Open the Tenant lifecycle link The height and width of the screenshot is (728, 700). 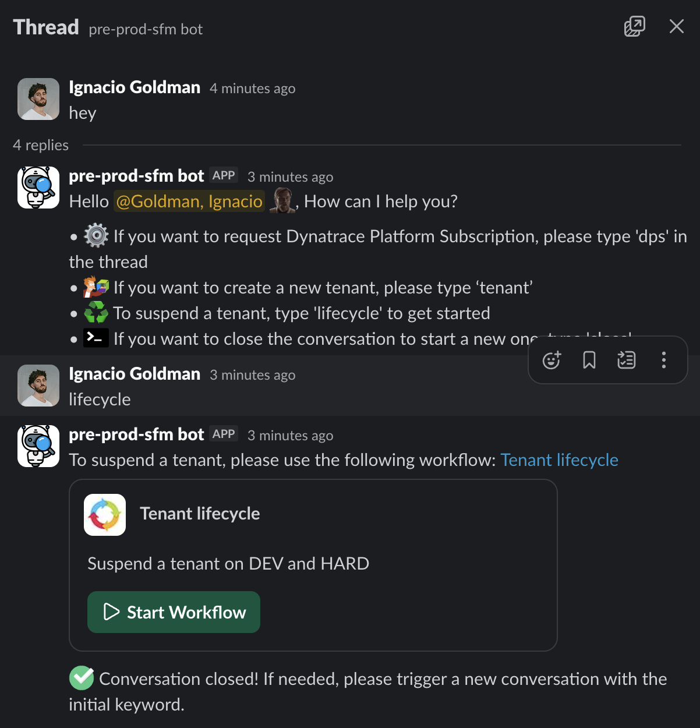click(559, 460)
